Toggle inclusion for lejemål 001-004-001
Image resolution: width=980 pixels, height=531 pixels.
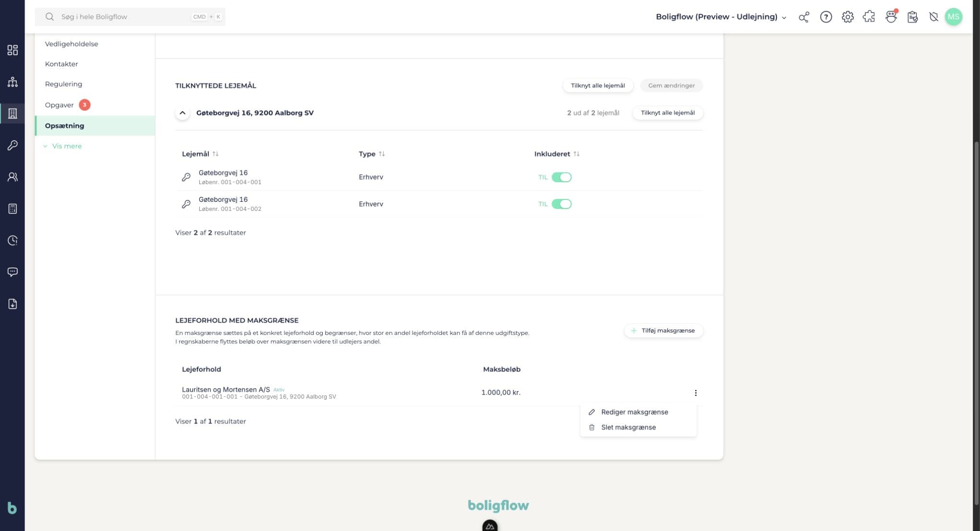(x=561, y=177)
